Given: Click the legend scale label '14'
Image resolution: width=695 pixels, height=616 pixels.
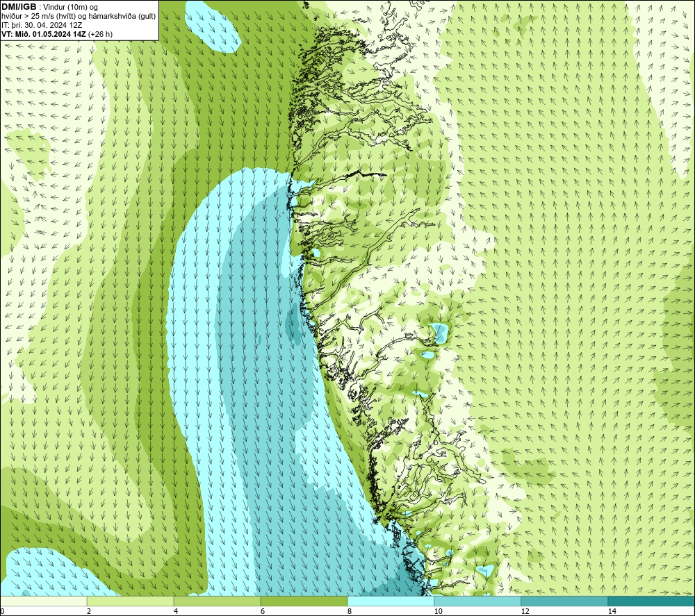Looking at the screenshot, I should [x=612, y=611].
